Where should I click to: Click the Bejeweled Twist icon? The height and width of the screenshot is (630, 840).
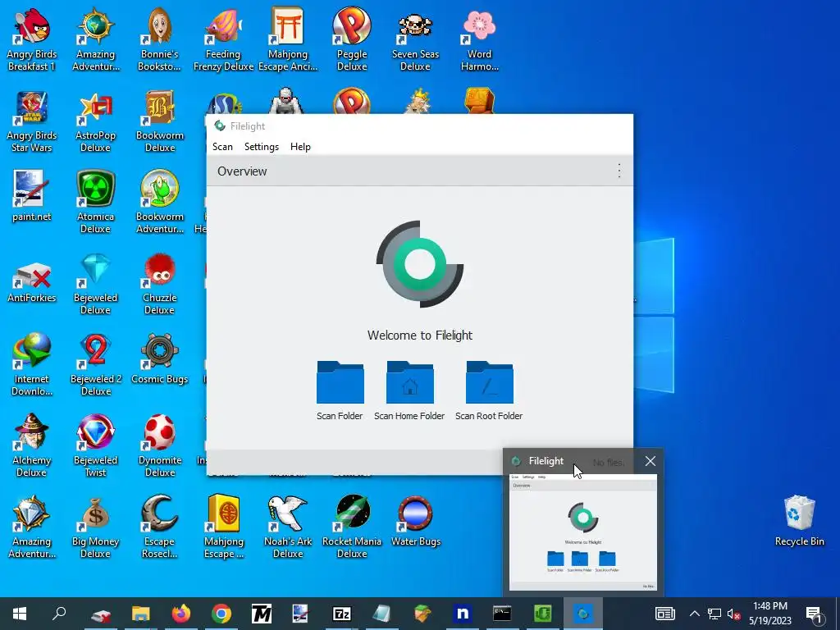tap(95, 445)
